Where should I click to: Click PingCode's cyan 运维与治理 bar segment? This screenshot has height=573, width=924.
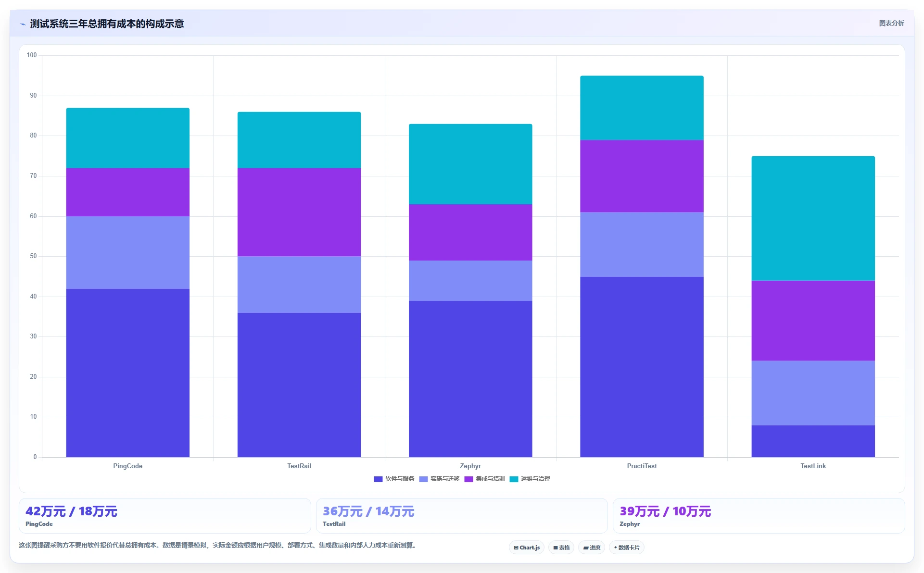pos(127,138)
